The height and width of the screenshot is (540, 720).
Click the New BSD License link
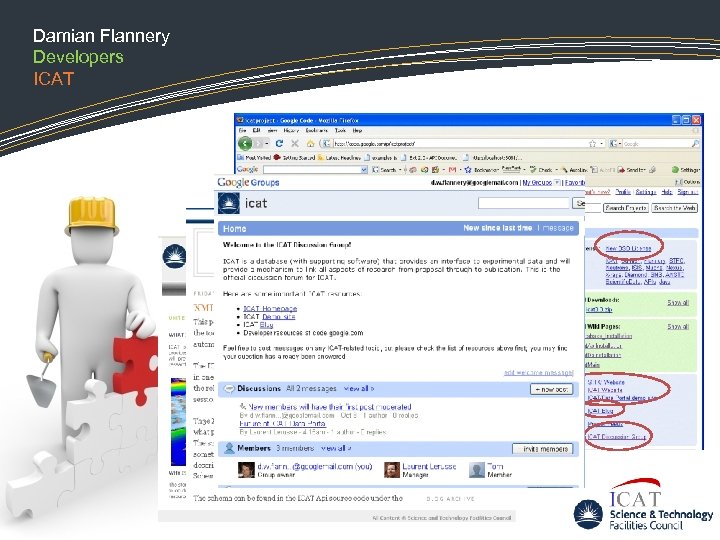(628, 248)
